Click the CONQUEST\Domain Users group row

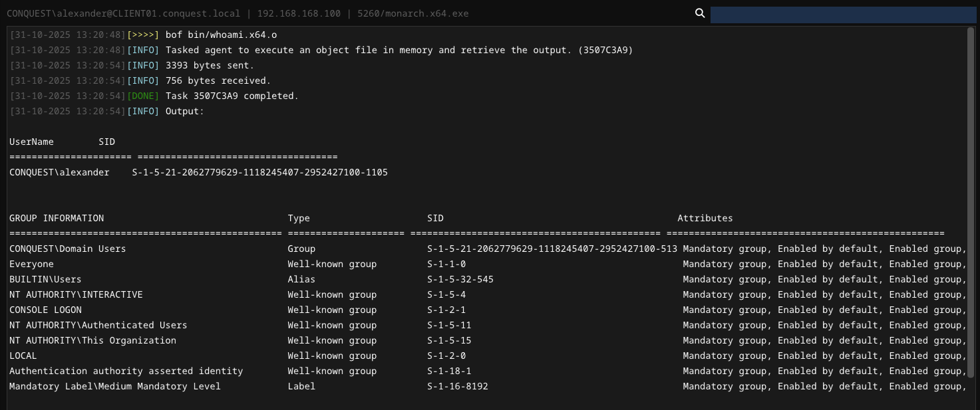(68, 249)
